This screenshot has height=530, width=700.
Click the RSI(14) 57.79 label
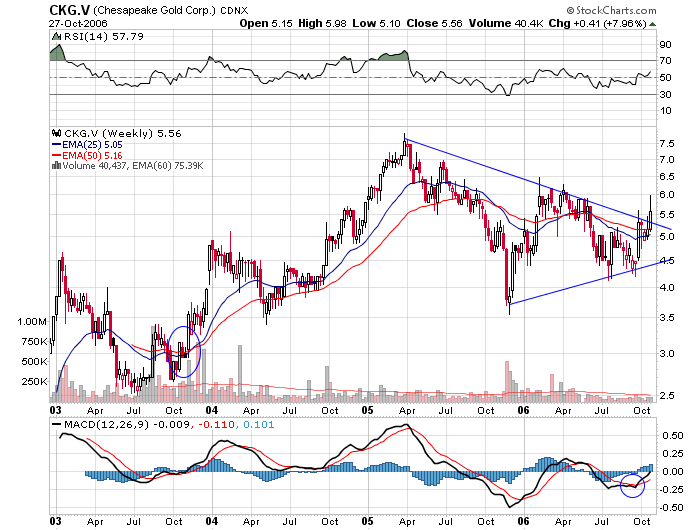104,37
